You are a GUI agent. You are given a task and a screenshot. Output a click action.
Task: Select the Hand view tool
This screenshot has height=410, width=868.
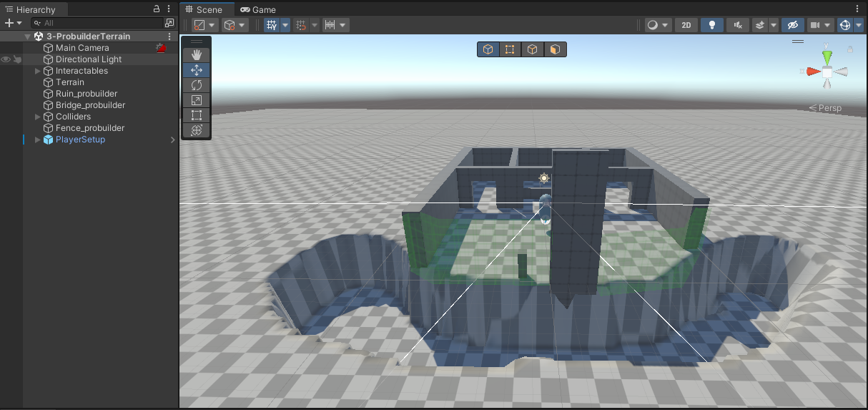pos(197,55)
